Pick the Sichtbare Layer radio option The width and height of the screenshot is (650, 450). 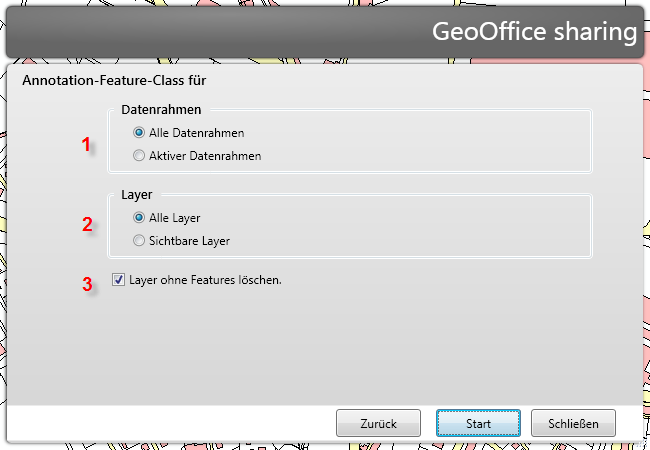139,241
